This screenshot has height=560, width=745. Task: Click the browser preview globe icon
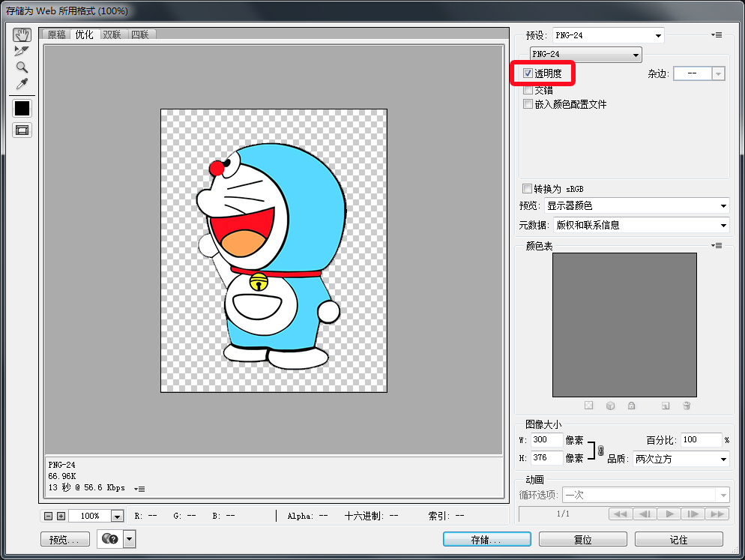[x=109, y=539]
